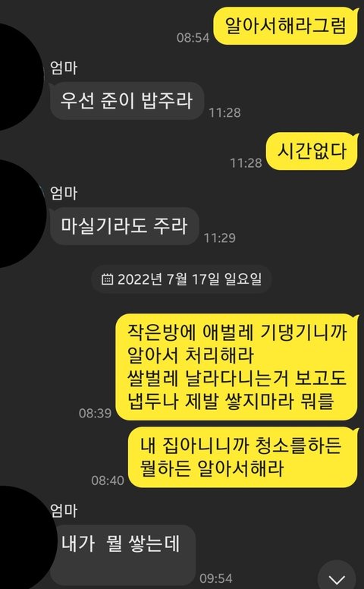The width and height of the screenshot is (364, 589).
Task: Click sender name 엄마 above 마실기라도 주라
Action: point(64,194)
